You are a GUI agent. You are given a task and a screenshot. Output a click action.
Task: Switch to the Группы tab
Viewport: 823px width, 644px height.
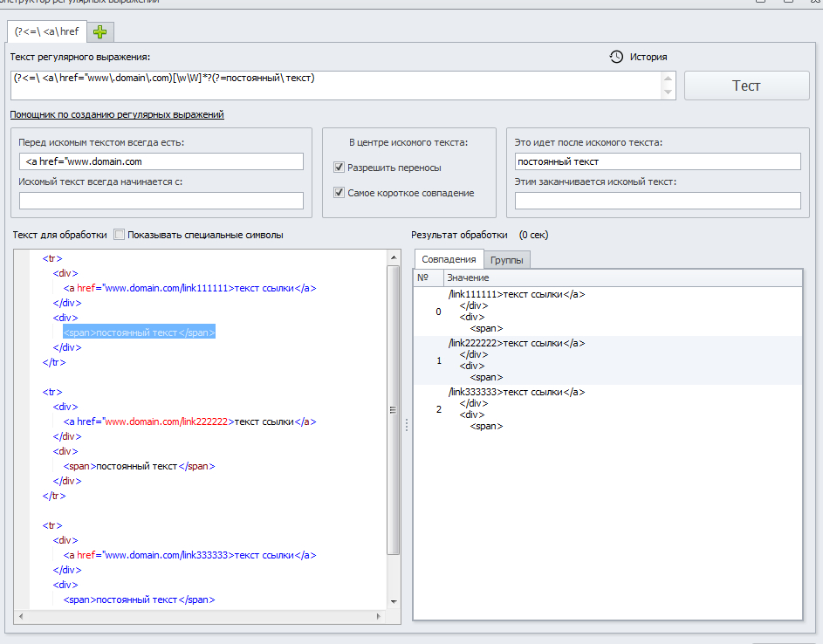[x=507, y=260]
